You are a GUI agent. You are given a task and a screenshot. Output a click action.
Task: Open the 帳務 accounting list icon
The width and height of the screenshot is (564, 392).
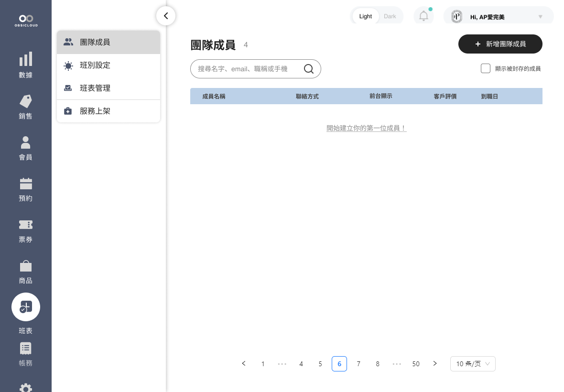point(26,348)
